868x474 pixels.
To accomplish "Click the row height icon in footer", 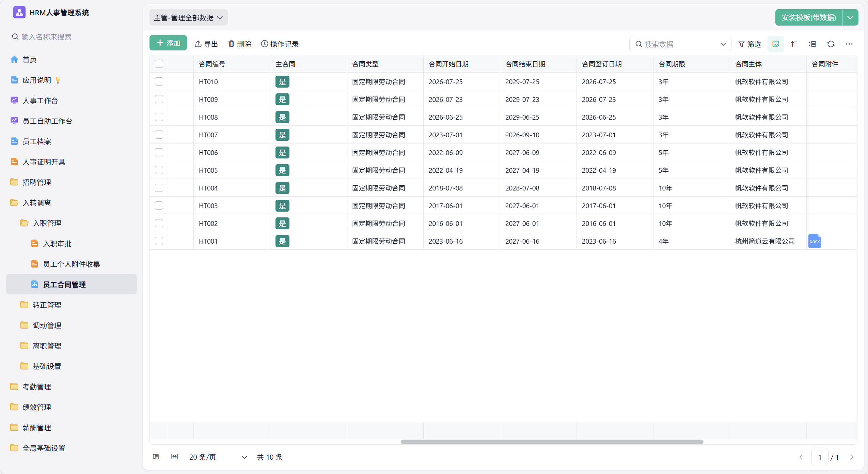I will [156, 457].
